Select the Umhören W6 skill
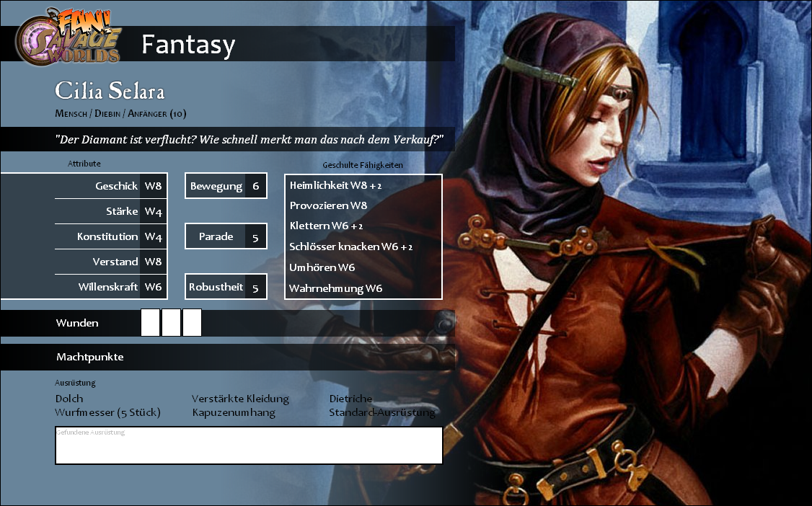 (x=322, y=267)
